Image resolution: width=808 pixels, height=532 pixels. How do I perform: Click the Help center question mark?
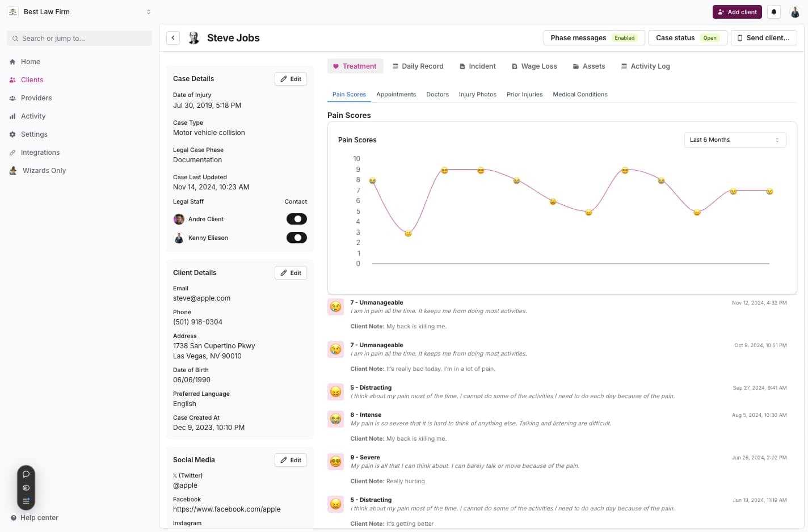pyautogui.click(x=14, y=517)
